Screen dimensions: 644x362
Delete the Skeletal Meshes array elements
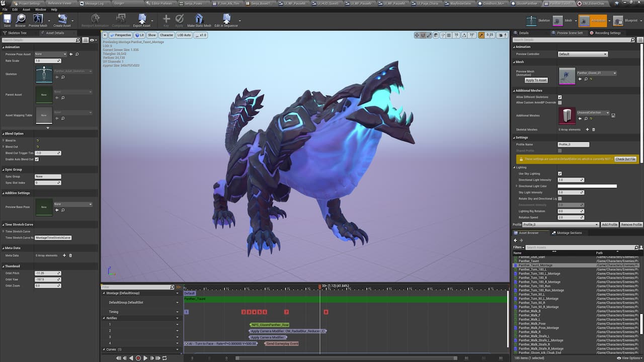(x=594, y=130)
